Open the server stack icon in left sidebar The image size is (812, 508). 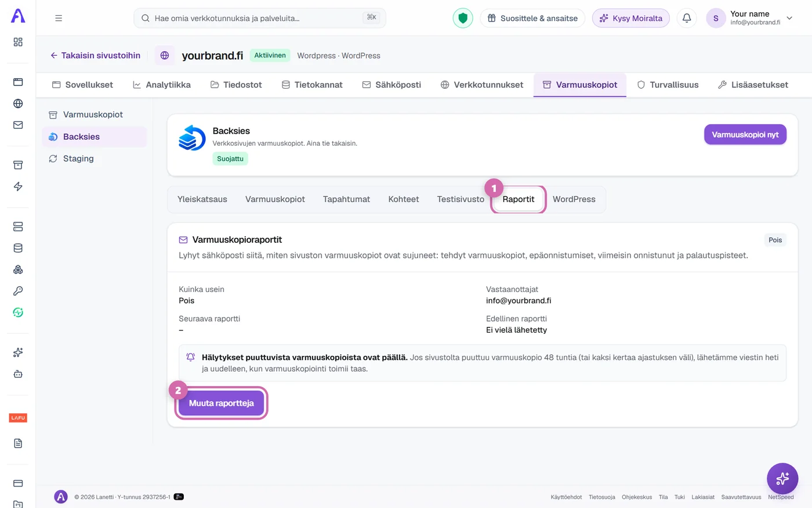[18, 226]
